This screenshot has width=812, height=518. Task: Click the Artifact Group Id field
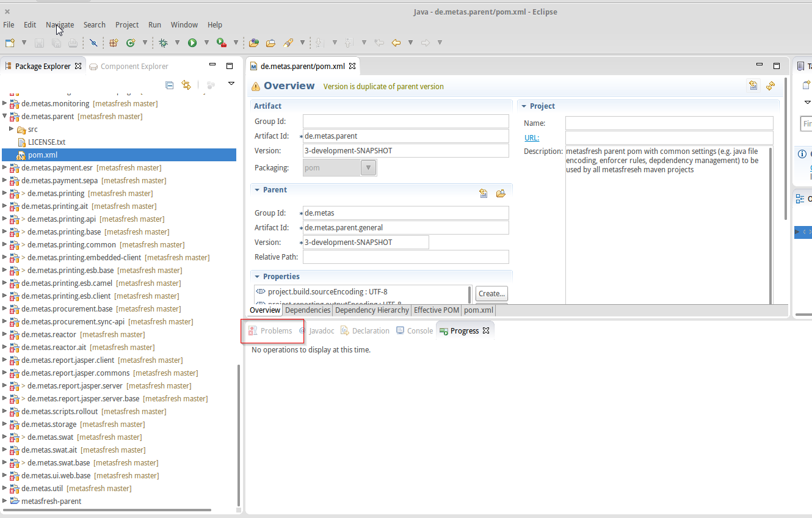tap(406, 122)
